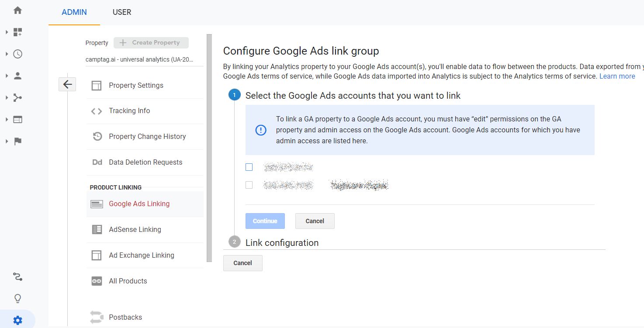Check the second Google Ads account checkbox
The image size is (644, 328).
tap(249, 185)
